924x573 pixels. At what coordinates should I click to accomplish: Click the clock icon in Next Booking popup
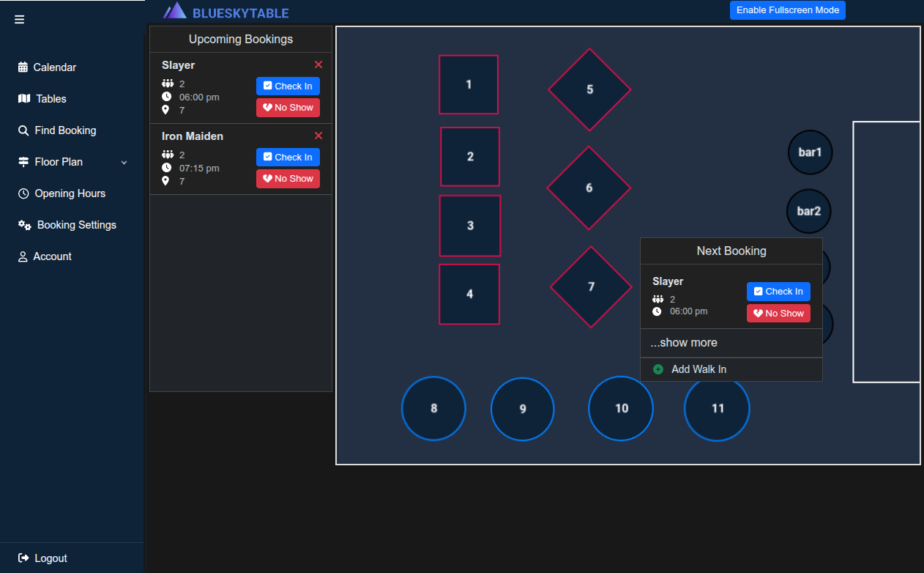657,311
